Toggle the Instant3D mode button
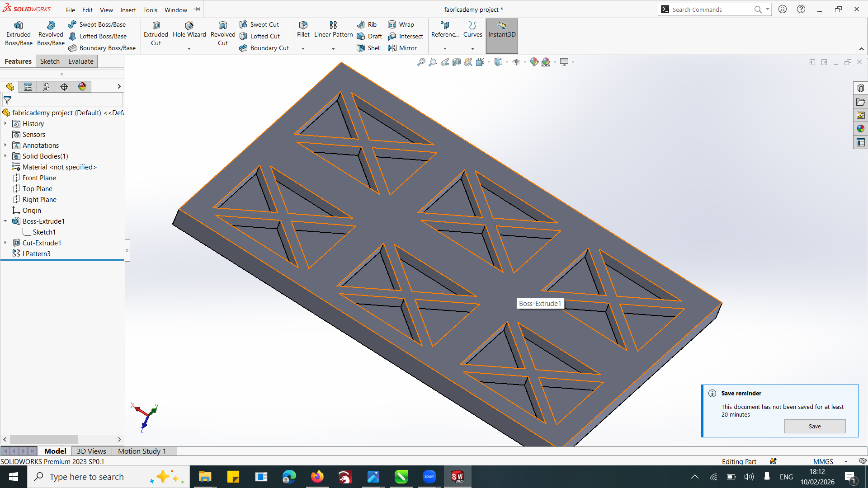The height and width of the screenshot is (488, 868). [x=502, y=30]
